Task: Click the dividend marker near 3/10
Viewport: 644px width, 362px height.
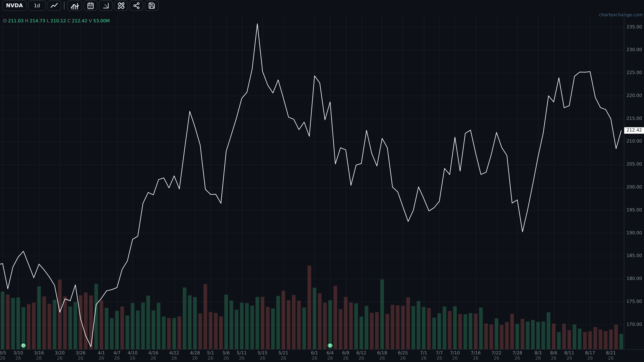Action: (x=23, y=346)
